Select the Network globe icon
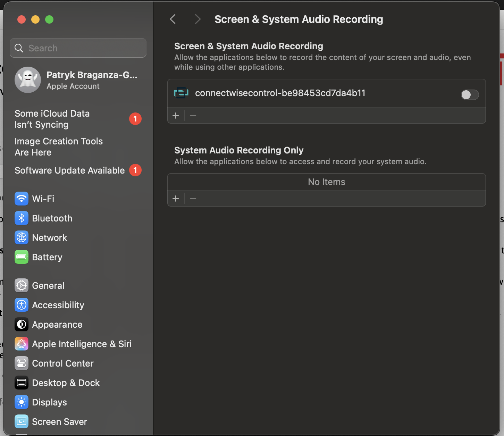 pyautogui.click(x=22, y=238)
